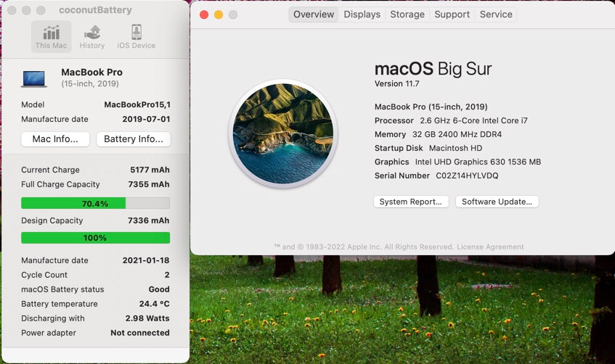
Task: Click MacBook Pro heading in coconutBattery
Action: tap(91, 72)
